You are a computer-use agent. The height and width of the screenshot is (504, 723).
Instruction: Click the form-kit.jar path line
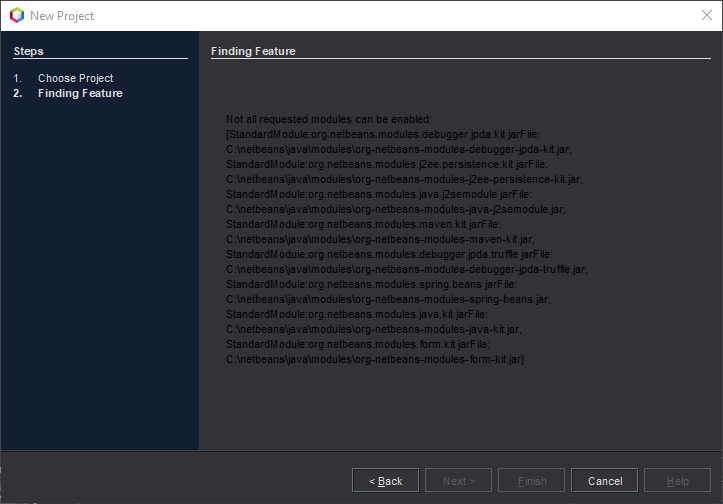tap(375, 359)
